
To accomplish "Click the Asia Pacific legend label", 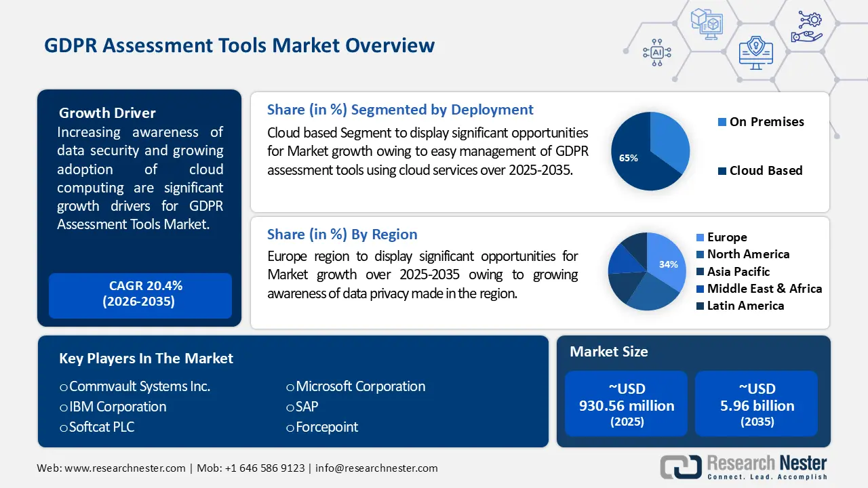I will (738, 272).
